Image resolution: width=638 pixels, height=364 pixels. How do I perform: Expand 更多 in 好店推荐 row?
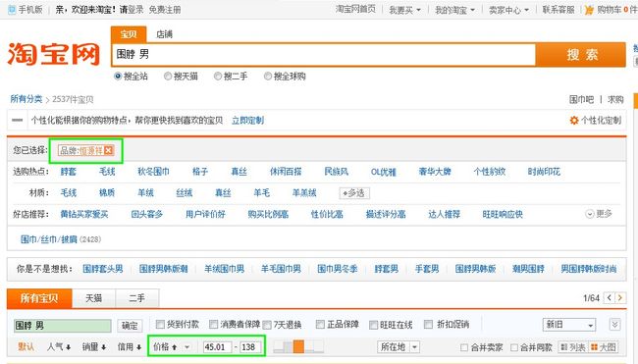pos(599,214)
